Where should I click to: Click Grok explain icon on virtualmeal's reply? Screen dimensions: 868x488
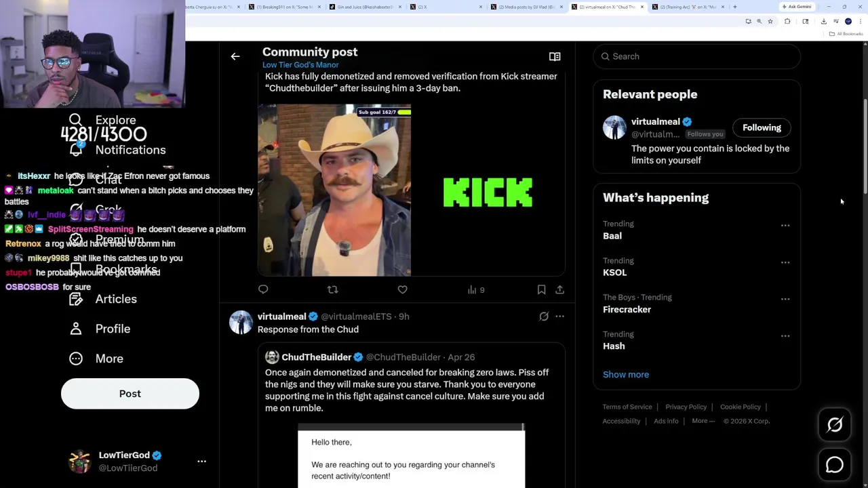coord(544,317)
